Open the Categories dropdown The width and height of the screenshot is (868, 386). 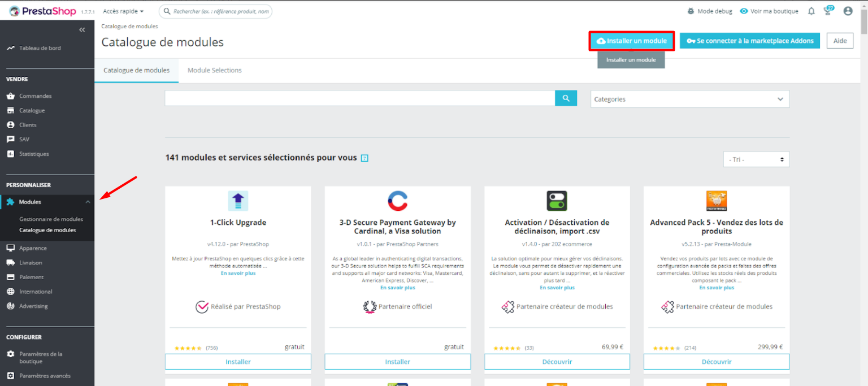pos(690,99)
